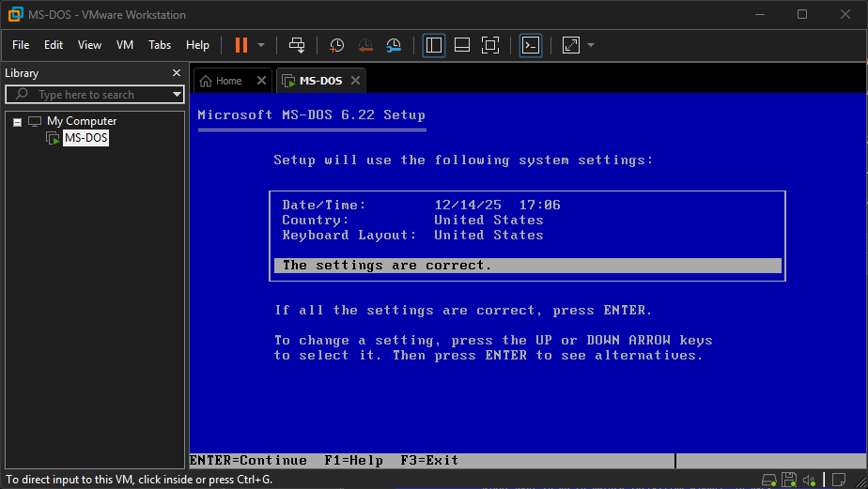Enter full screen mode icon
868x489 pixels.
pos(489,45)
